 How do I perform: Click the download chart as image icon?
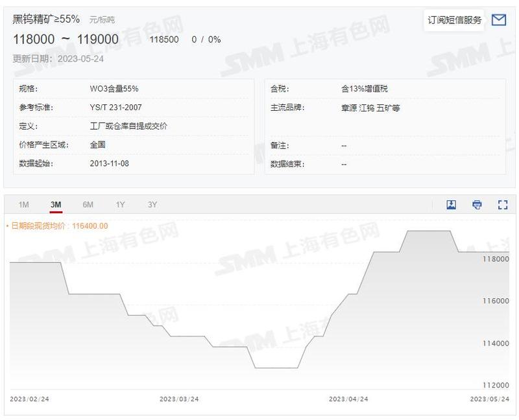451,204
